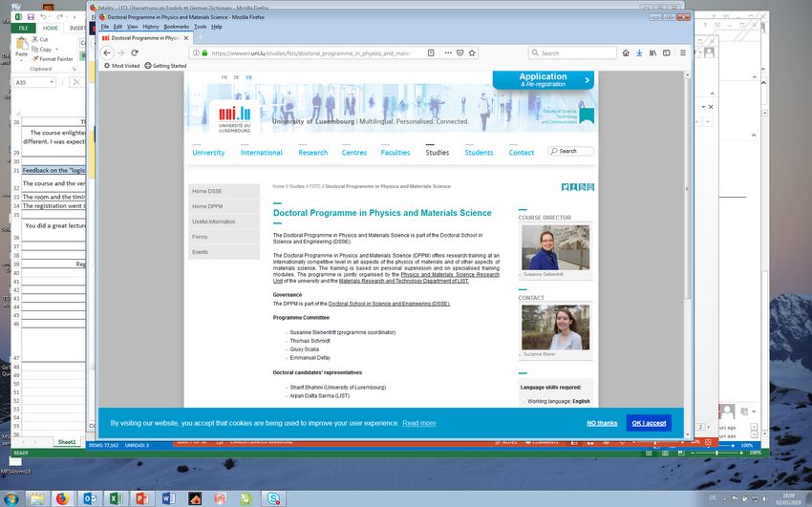The height and width of the screenshot is (507, 812).
Task: Click Format Painter in Excel ribbon
Action: tap(52, 59)
